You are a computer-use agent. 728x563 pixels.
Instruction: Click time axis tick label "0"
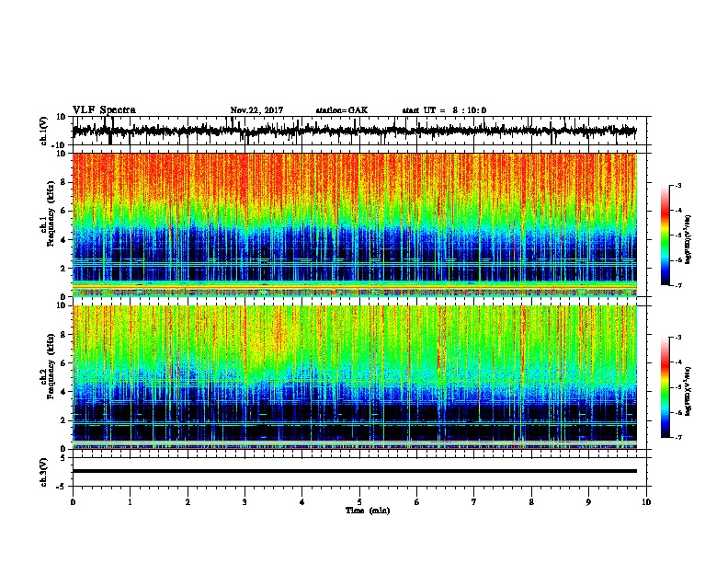click(73, 502)
